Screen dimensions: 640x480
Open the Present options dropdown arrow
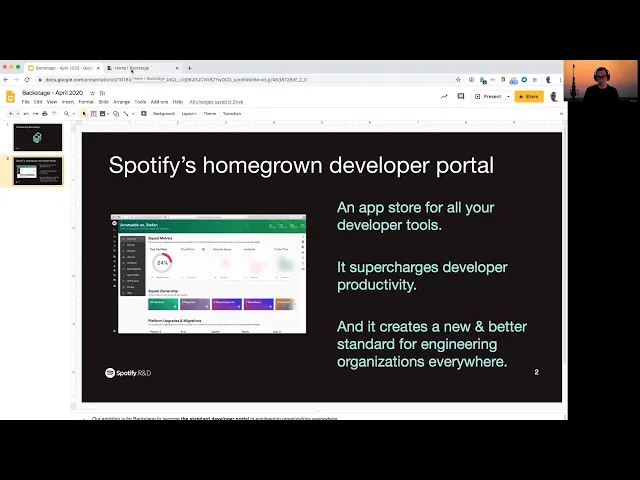pyautogui.click(x=508, y=97)
